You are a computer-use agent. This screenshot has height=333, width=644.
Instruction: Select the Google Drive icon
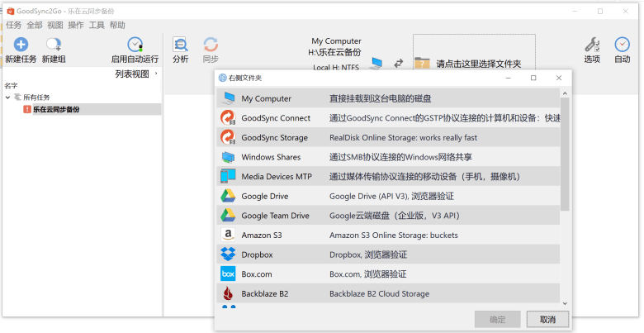(228, 196)
